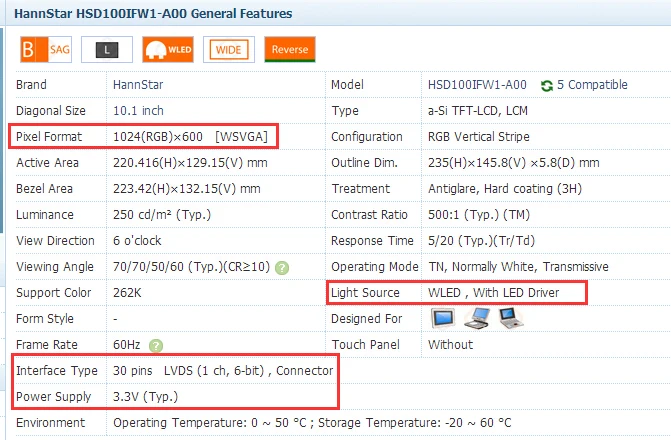The width and height of the screenshot is (671, 440).
Task: Click the WLED backlight badge icon
Action: (x=168, y=50)
